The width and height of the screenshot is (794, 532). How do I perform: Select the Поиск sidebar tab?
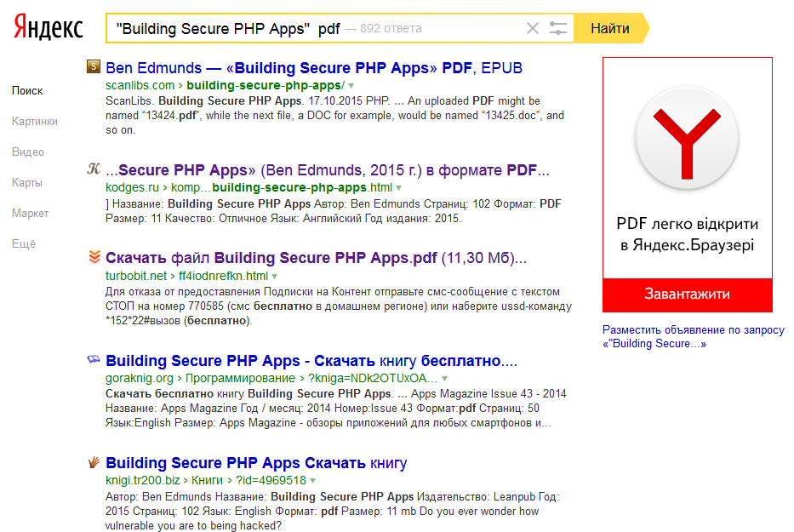(x=27, y=91)
